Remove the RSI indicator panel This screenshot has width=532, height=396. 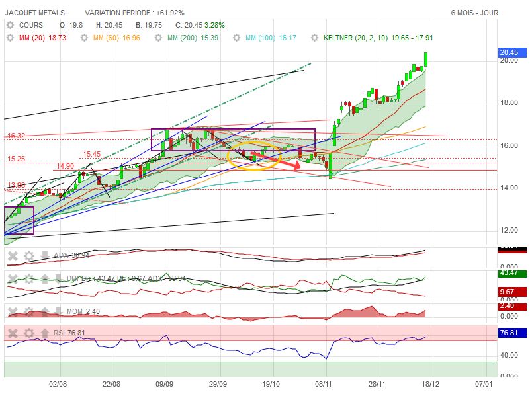click(x=13, y=333)
